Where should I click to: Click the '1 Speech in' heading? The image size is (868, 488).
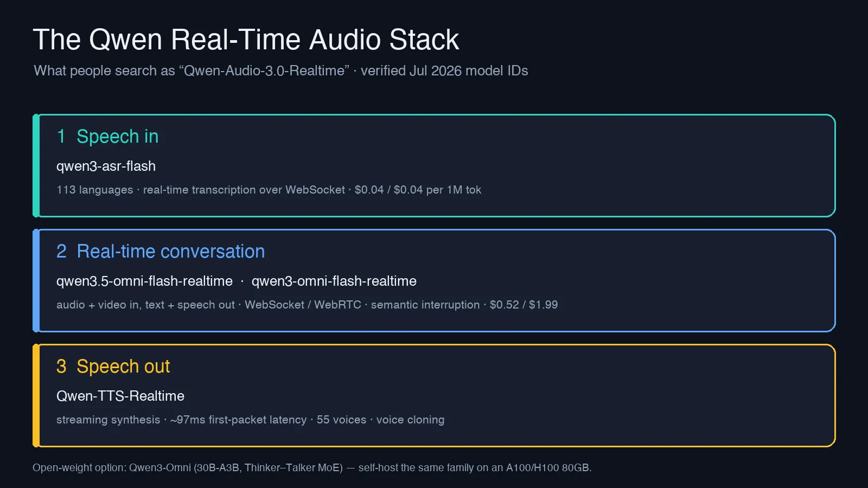tap(107, 137)
